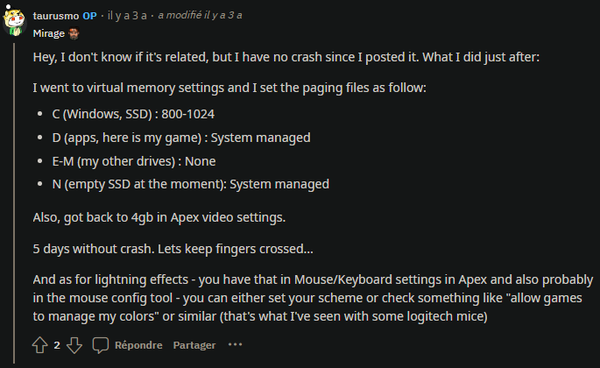Click the Mirage flair text
600x368 pixels.
[x=49, y=34]
